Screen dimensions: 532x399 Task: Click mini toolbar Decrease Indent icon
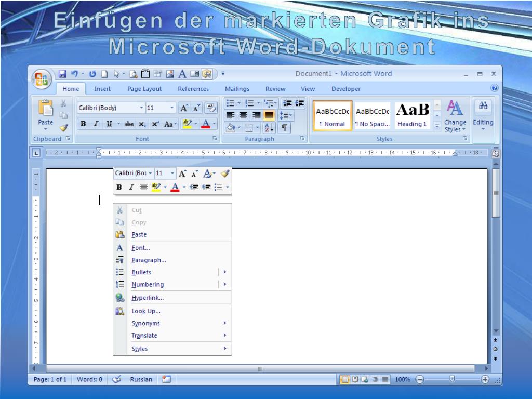tap(194, 187)
